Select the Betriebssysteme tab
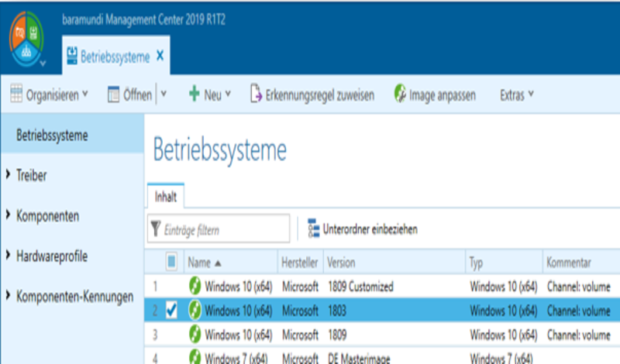620x364 pixels. click(115, 56)
